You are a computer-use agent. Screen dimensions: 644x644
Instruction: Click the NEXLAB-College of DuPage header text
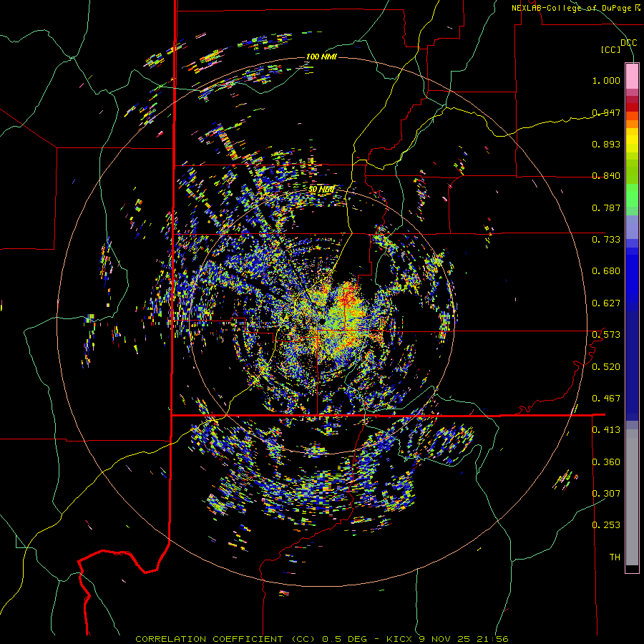[x=570, y=8]
